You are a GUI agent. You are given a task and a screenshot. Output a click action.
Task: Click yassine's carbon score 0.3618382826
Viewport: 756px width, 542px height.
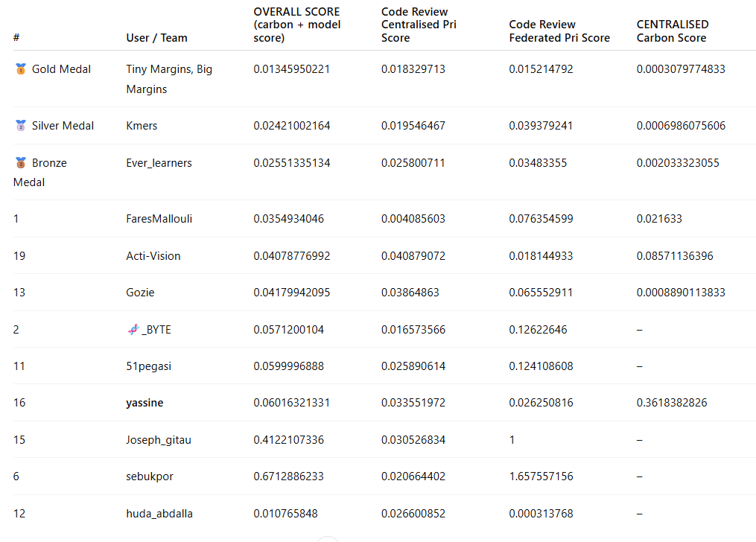672,403
